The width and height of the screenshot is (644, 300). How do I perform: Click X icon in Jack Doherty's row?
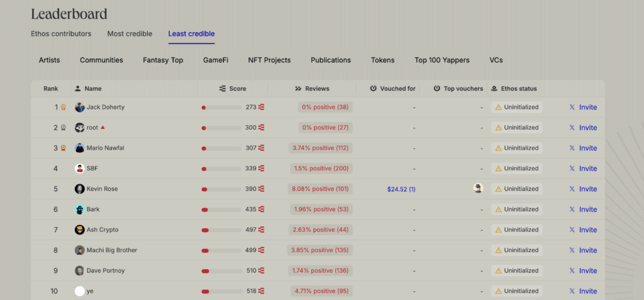click(x=572, y=108)
